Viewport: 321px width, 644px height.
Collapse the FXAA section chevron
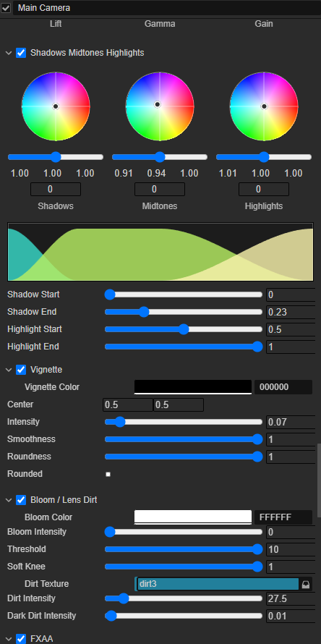pos(8,639)
